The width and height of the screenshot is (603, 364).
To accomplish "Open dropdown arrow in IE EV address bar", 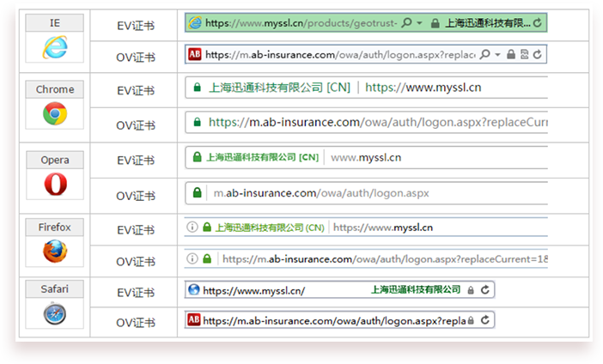I will (419, 23).
